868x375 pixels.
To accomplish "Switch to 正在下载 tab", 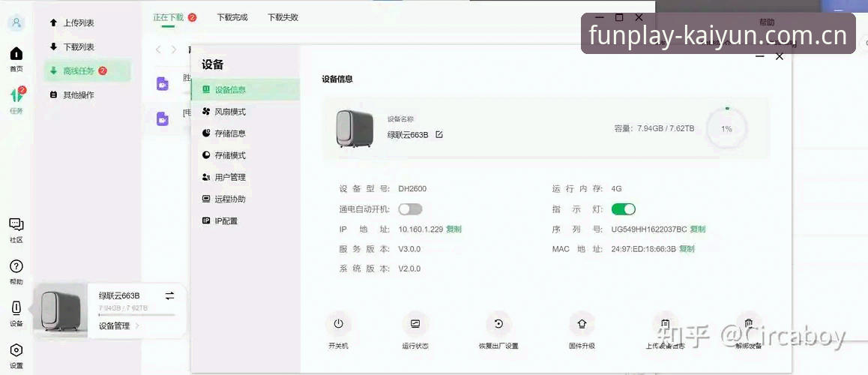I will tap(169, 17).
